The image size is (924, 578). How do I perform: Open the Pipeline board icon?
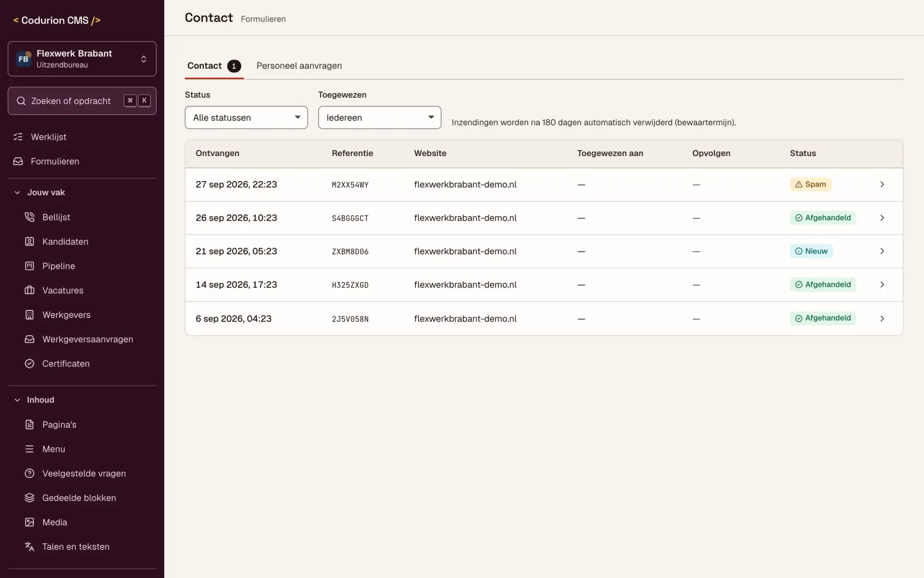tap(29, 266)
